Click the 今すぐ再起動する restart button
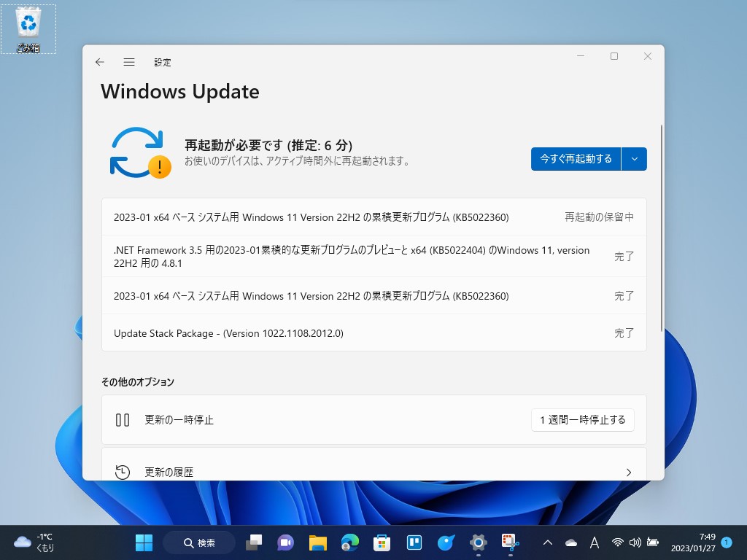 click(x=576, y=158)
